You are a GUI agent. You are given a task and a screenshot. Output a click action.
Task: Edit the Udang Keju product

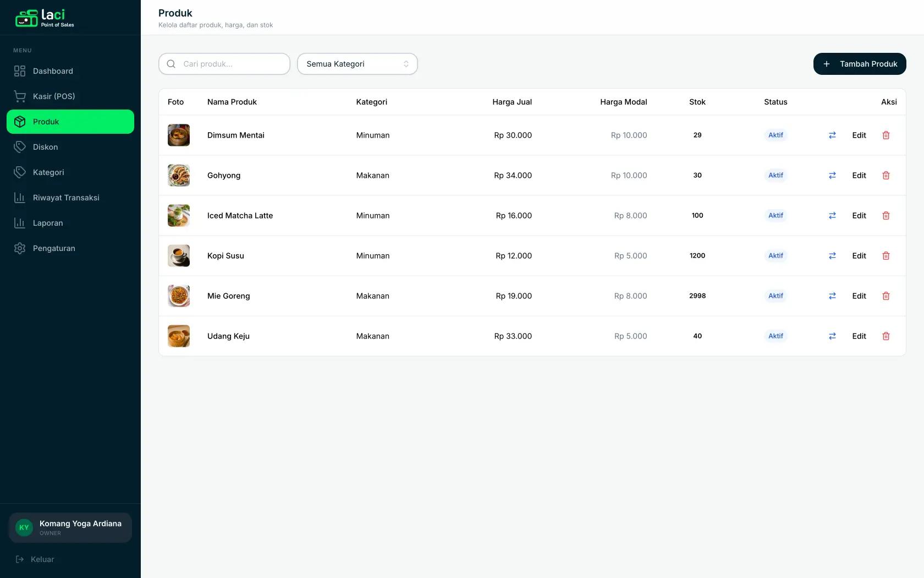point(859,336)
